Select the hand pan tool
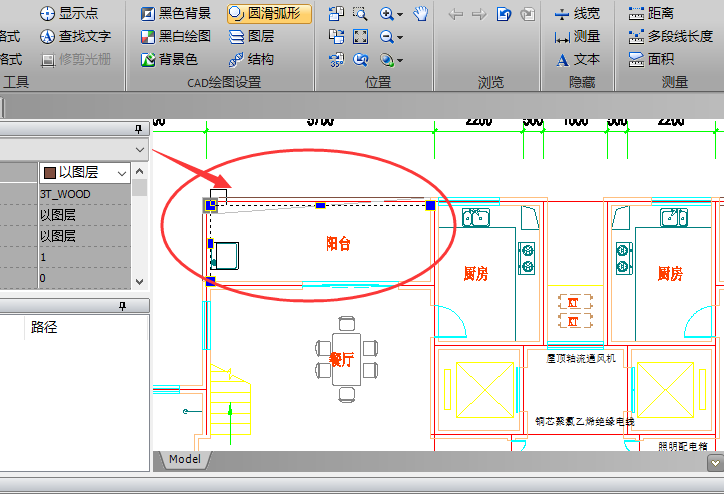This screenshot has height=503, width=724. [421, 13]
